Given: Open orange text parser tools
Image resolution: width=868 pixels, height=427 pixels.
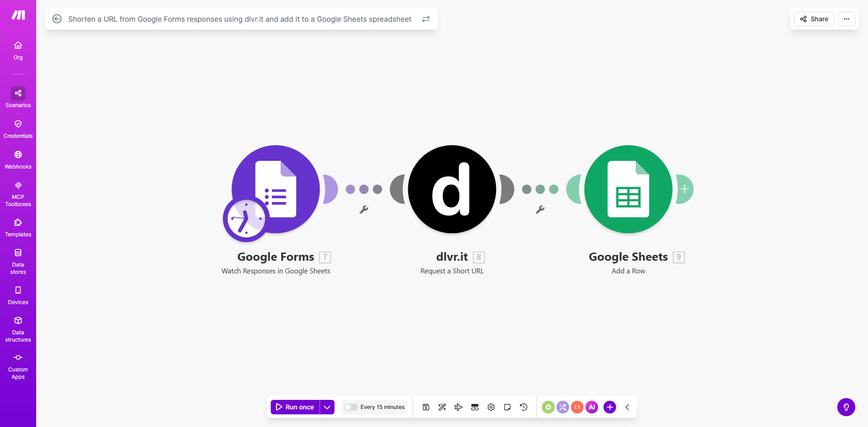Looking at the screenshot, I should (577, 407).
